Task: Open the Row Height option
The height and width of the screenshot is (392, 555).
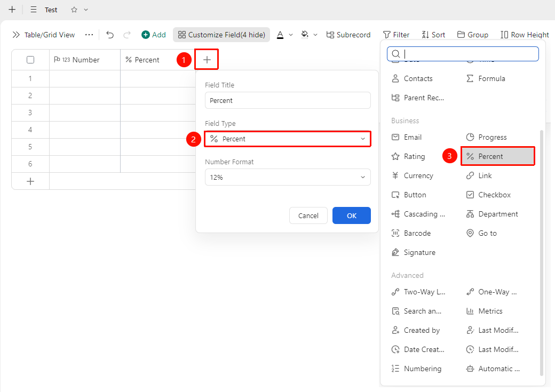Action: (x=525, y=35)
